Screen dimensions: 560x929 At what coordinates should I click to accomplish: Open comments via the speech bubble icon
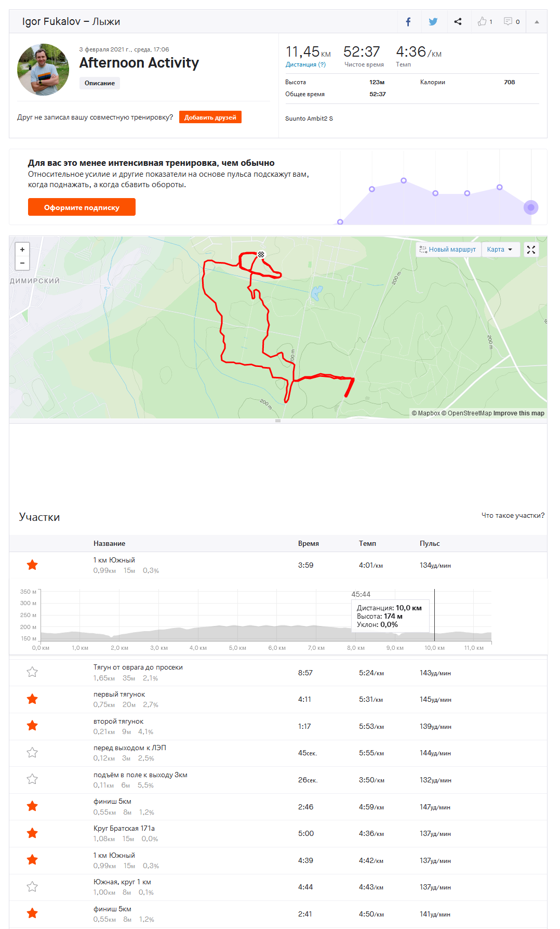(x=509, y=22)
